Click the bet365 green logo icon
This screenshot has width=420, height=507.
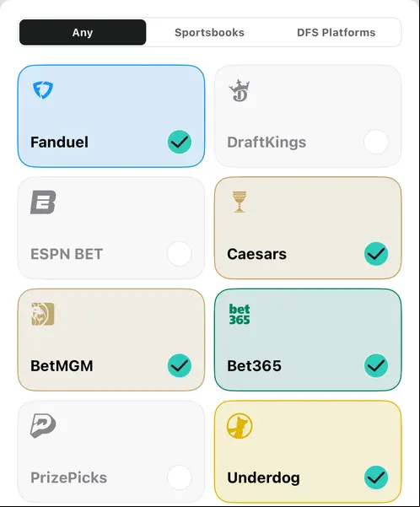point(240,314)
